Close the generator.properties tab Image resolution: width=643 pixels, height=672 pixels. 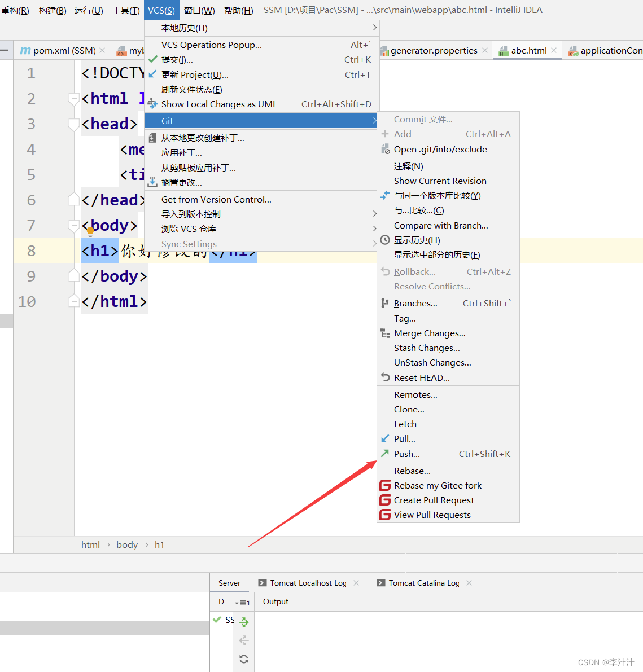pos(485,50)
